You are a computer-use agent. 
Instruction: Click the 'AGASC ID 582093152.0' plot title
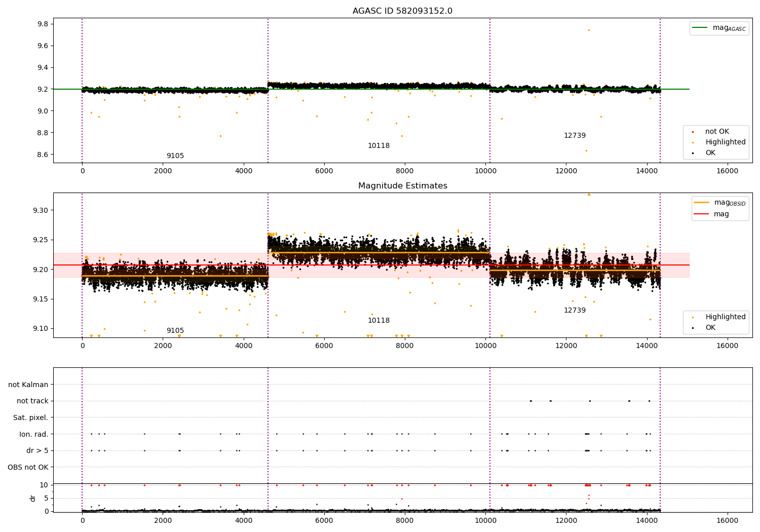(402, 11)
